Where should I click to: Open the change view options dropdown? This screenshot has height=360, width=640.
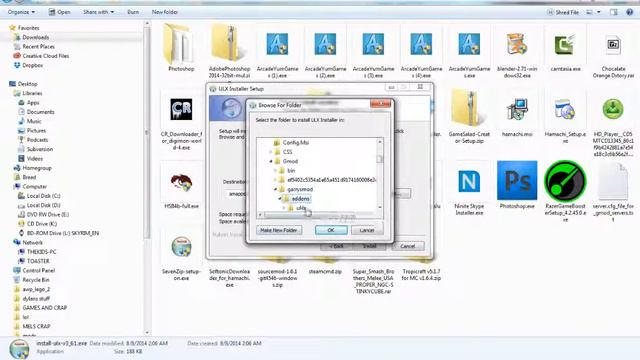click(x=599, y=12)
